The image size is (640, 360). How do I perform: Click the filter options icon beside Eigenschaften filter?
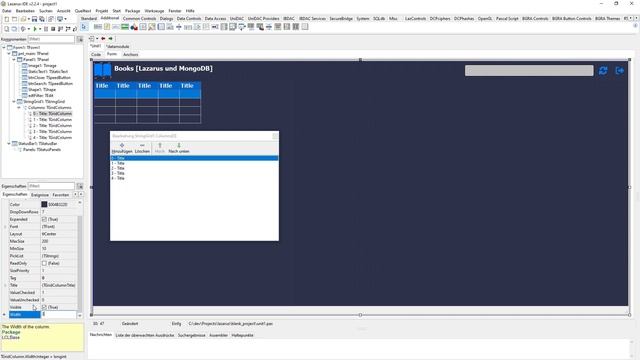(80, 186)
